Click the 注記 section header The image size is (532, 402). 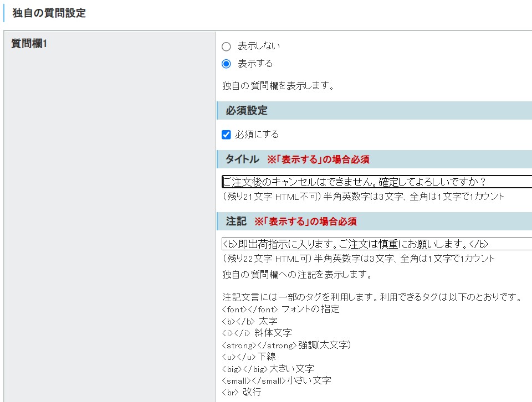click(236, 221)
